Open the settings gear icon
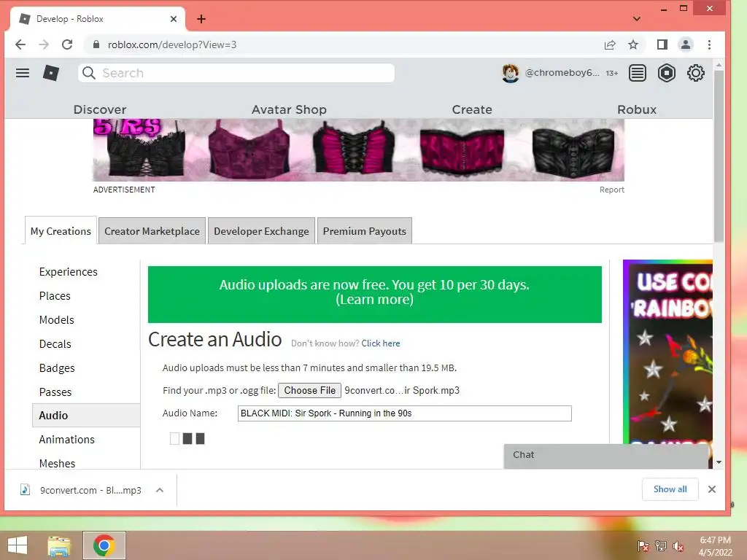The image size is (747, 560). click(x=695, y=73)
